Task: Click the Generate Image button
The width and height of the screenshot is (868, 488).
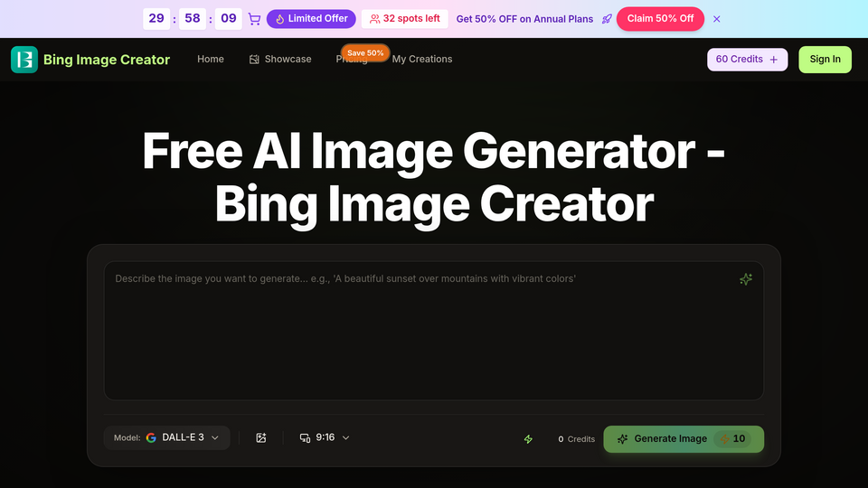Action: pyautogui.click(x=684, y=439)
